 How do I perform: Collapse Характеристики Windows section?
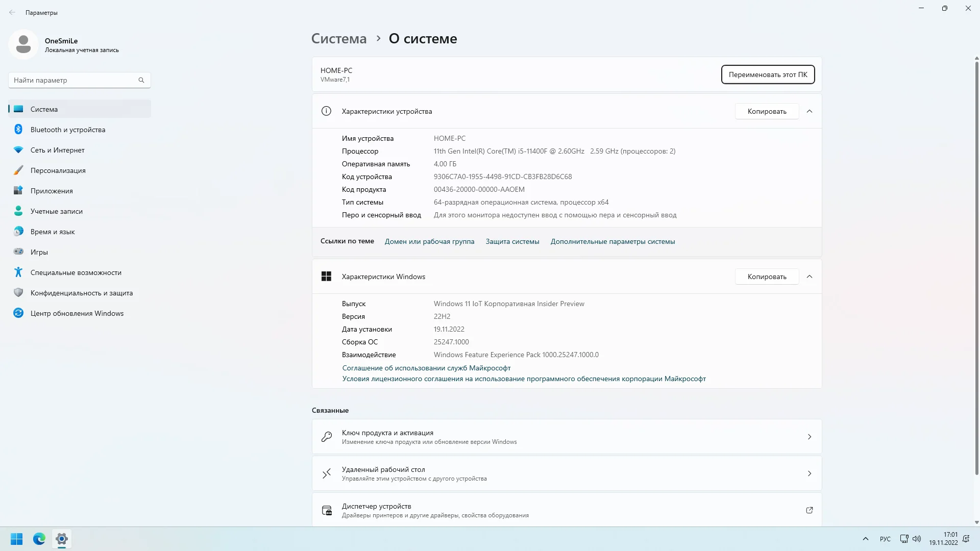pos(810,277)
